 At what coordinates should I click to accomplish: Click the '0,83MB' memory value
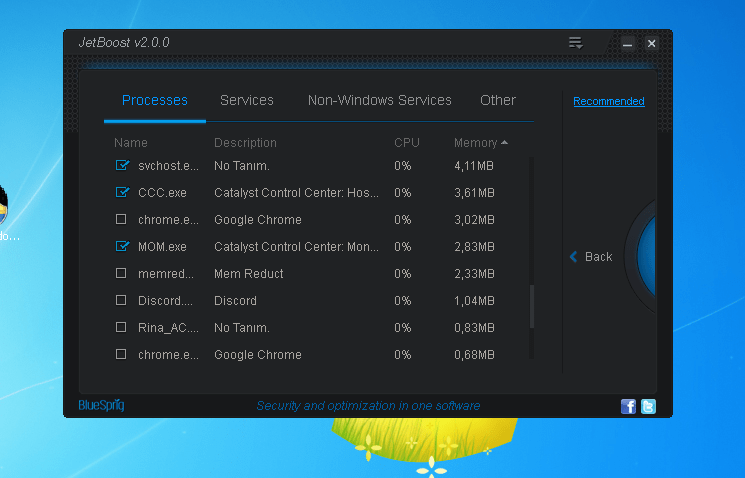coord(474,328)
